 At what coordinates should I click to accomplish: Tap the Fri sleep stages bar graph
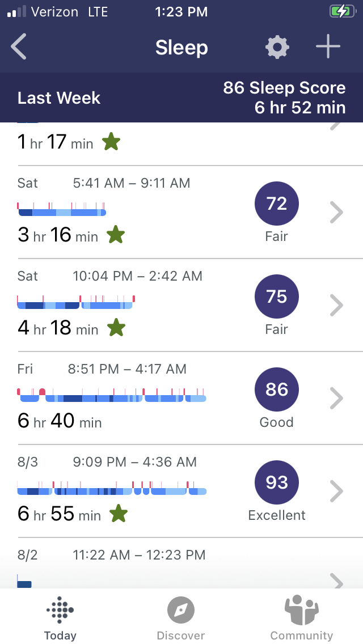coord(112,395)
